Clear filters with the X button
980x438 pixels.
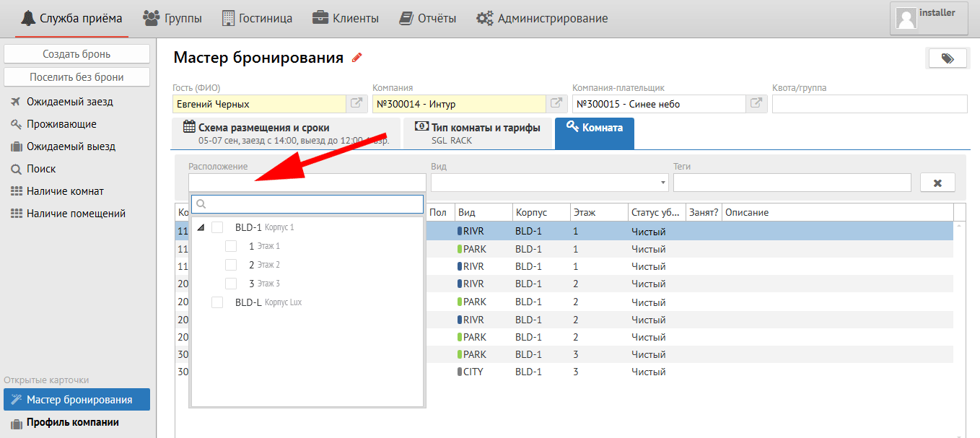click(937, 183)
